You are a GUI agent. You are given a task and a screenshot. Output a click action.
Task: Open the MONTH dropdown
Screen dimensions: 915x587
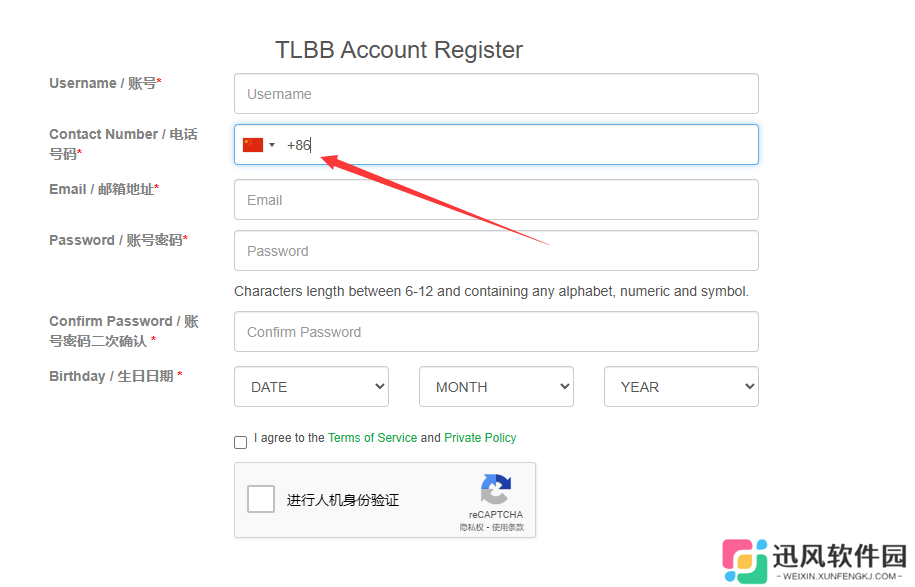coord(496,387)
